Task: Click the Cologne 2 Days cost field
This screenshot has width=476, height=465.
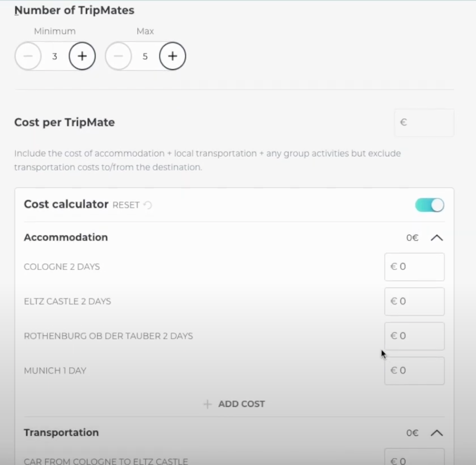Action: click(414, 267)
